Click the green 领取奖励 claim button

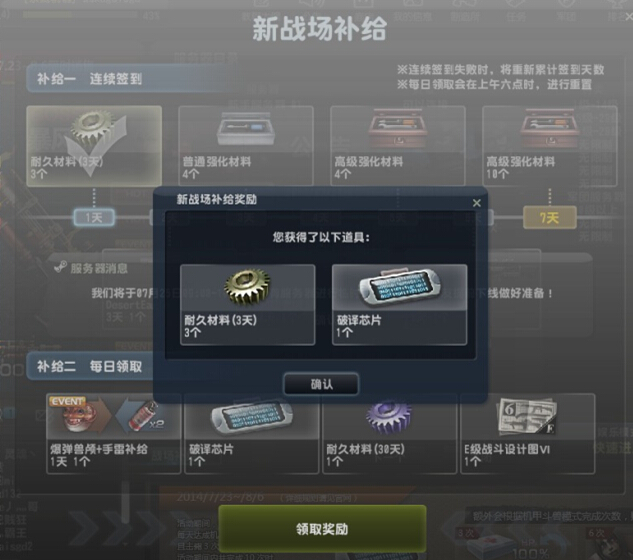click(322, 529)
